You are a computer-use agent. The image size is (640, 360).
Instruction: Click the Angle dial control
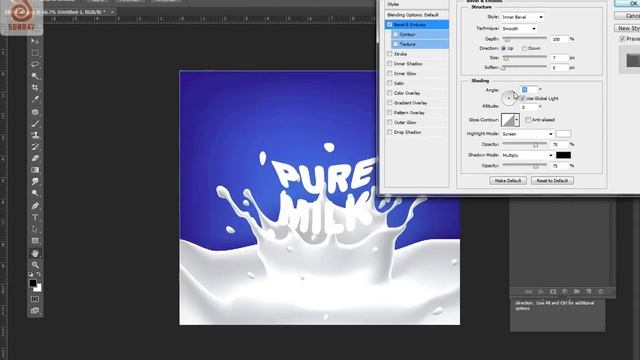509,98
